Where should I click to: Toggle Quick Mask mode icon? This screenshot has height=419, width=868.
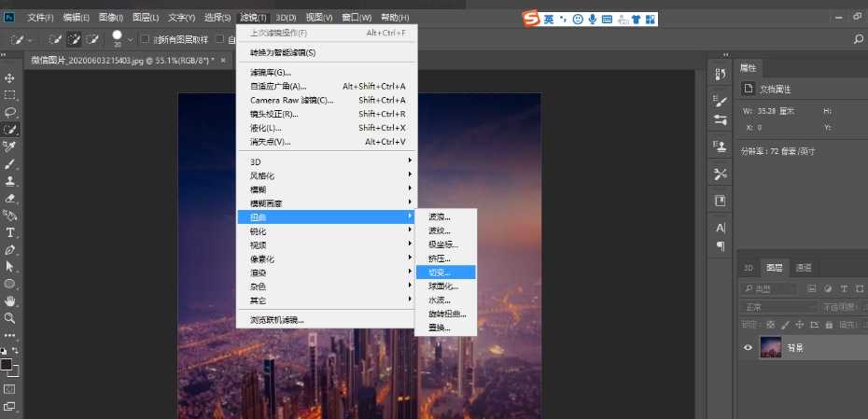tap(10, 388)
